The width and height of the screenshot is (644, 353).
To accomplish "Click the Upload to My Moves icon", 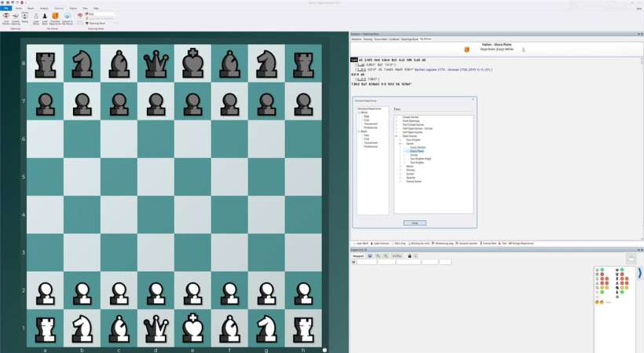I will pyautogui.click(x=68, y=17).
